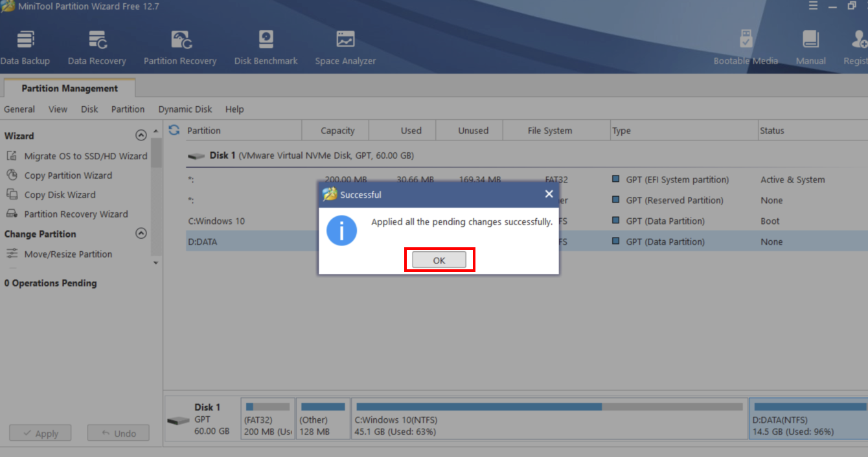Viewport: 868px width, 457px height.
Task: Open the Data Backup tool
Action: click(x=25, y=45)
